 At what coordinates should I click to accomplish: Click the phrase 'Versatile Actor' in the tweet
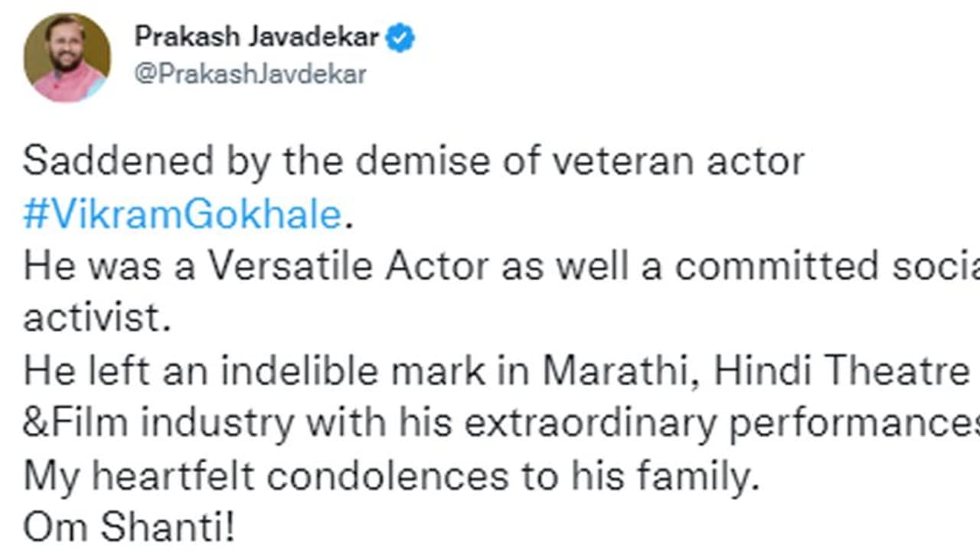pyautogui.click(x=349, y=267)
